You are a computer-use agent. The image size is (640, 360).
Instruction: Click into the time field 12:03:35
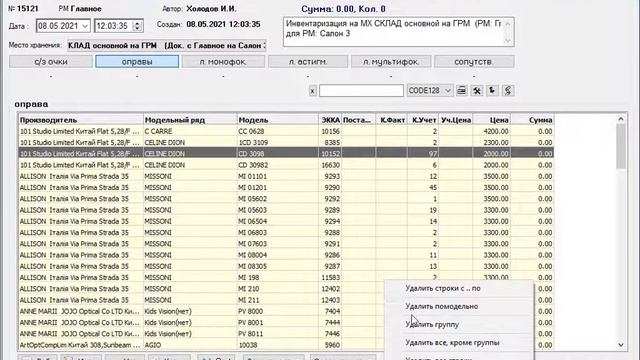tap(114, 26)
